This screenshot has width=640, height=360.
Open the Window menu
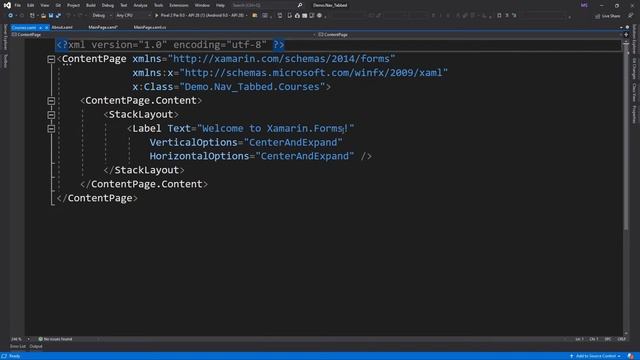coord(202,5)
